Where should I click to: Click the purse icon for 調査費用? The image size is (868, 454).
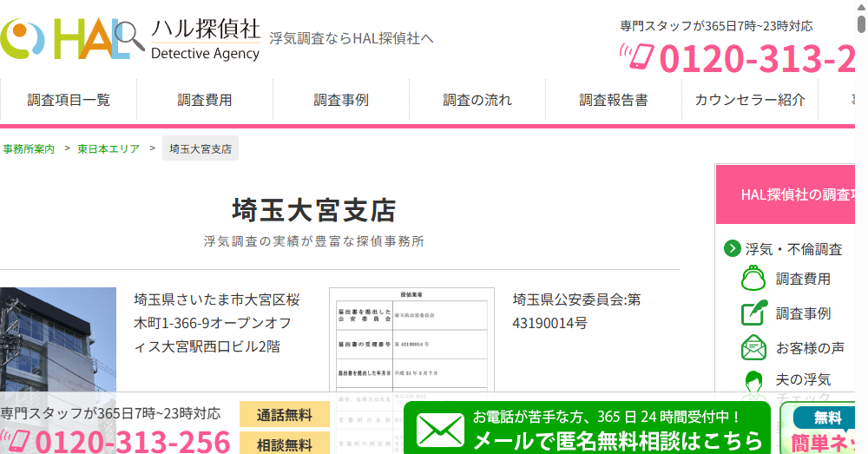[x=753, y=279]
